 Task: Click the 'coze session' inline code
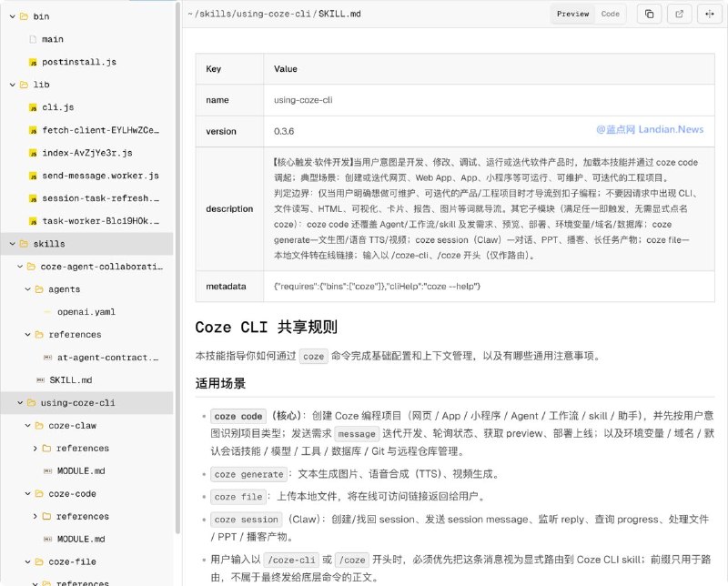[246, 520]
